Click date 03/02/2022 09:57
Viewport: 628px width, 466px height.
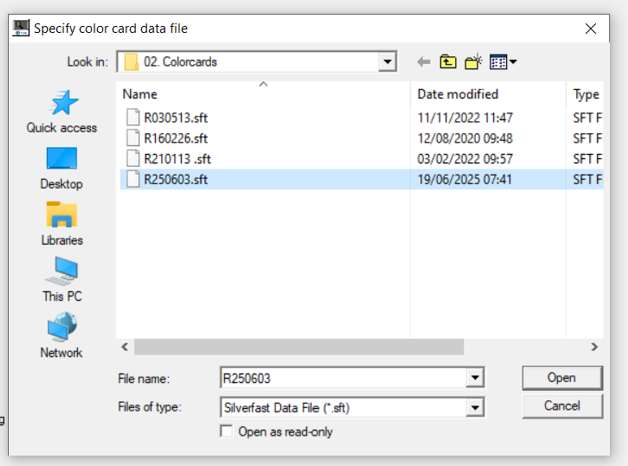(465, 159)
